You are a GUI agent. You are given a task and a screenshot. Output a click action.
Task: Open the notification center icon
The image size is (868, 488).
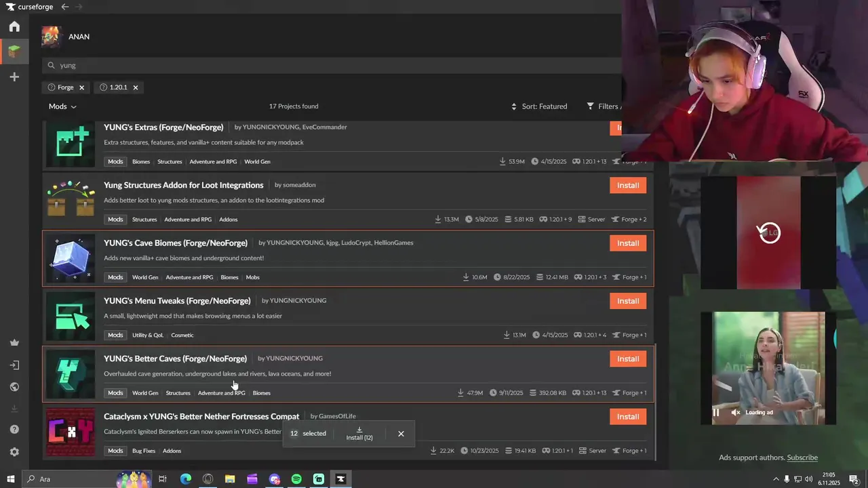click(x=854, y=479)
